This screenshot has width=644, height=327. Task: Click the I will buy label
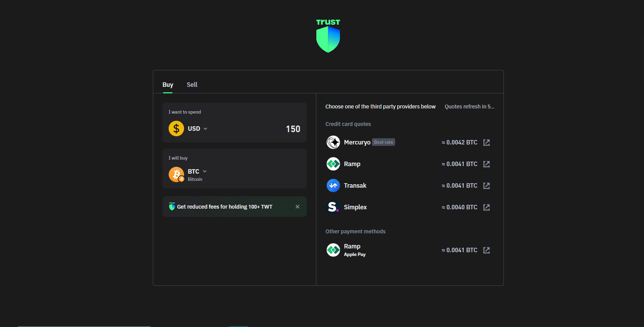click(178, 158)
